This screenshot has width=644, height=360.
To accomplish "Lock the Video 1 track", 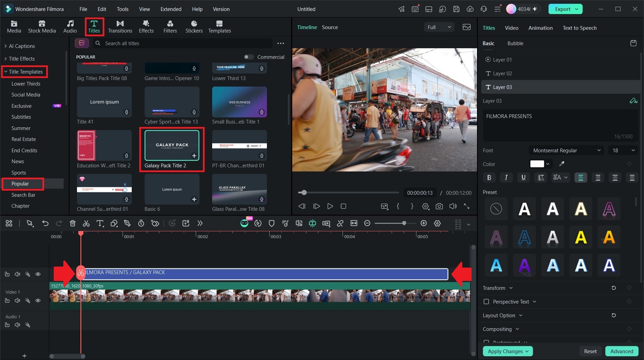I will pos(7,300).
